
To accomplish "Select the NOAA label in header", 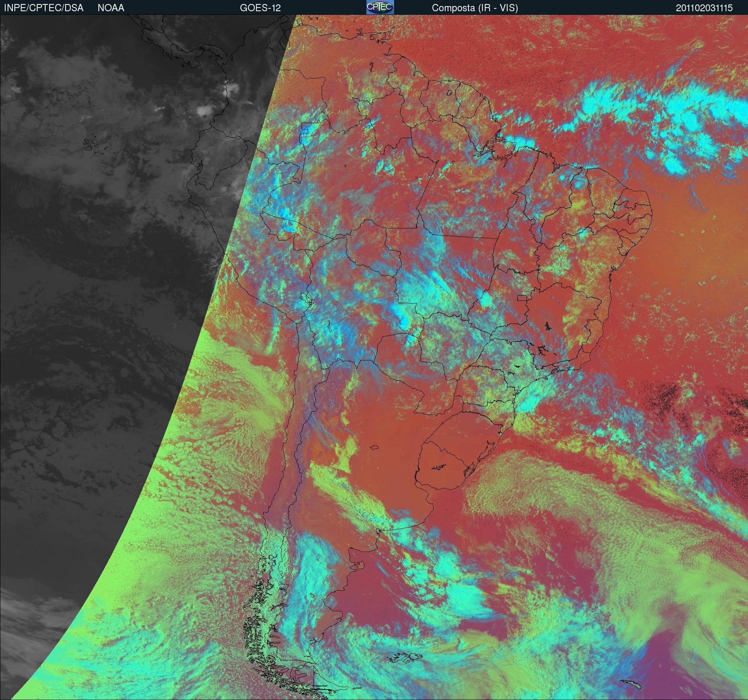I will [x=111, y=8].
